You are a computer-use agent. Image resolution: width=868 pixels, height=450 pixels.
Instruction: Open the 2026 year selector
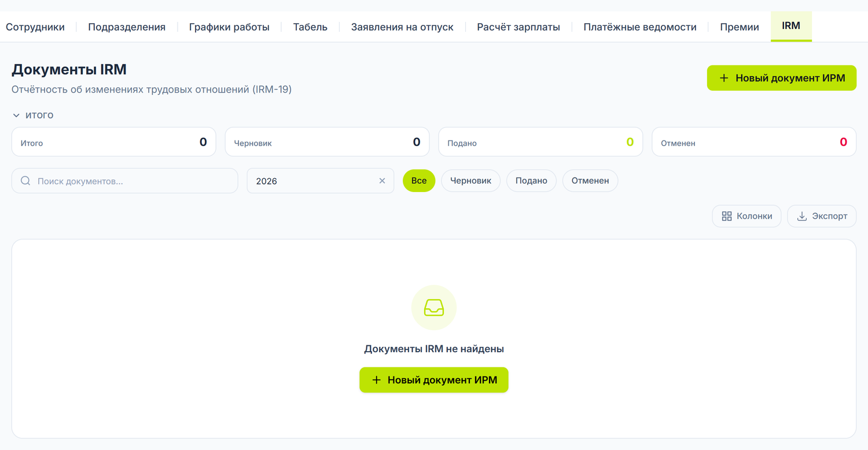pyautogui.click(x=321, y=181)
